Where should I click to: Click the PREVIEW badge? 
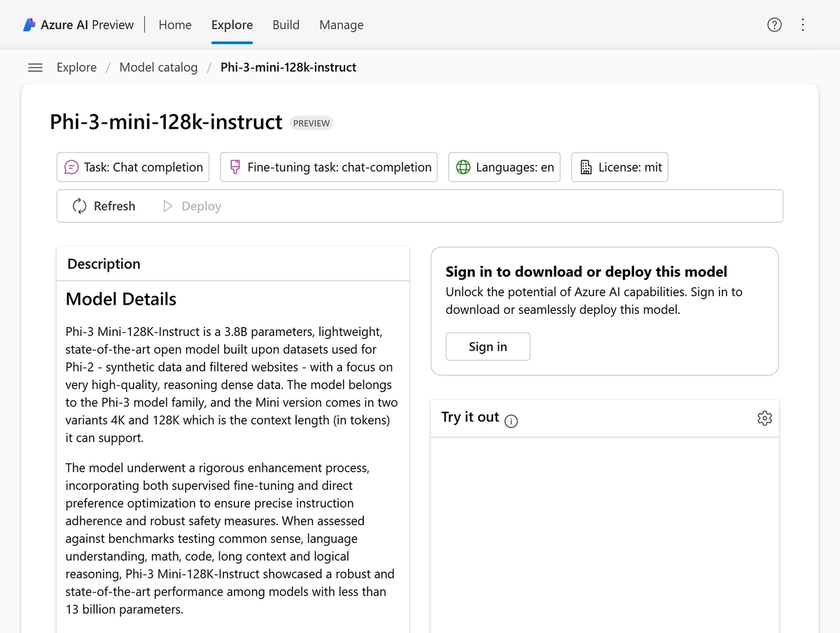pos(311,123)
